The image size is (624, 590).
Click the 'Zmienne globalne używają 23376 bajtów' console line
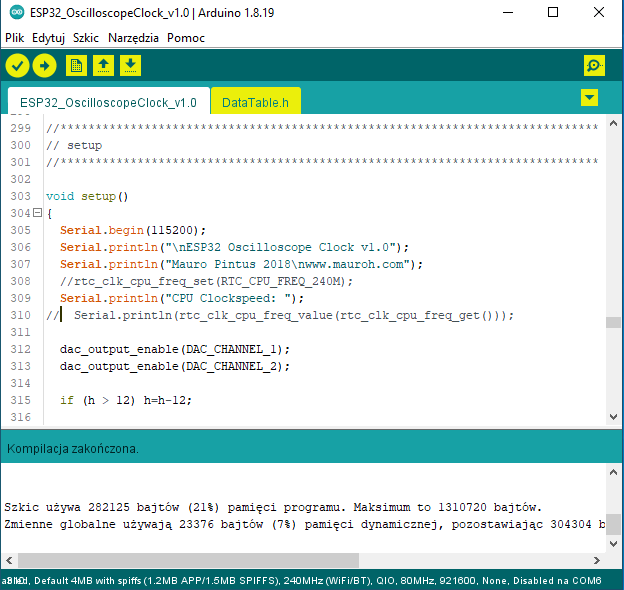[304, 524]
